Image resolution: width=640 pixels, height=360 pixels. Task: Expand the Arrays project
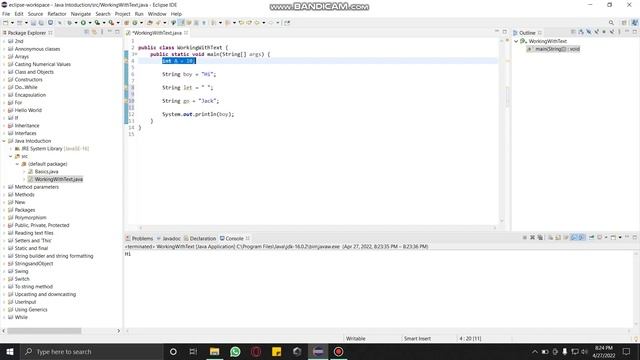click(4, 57)
